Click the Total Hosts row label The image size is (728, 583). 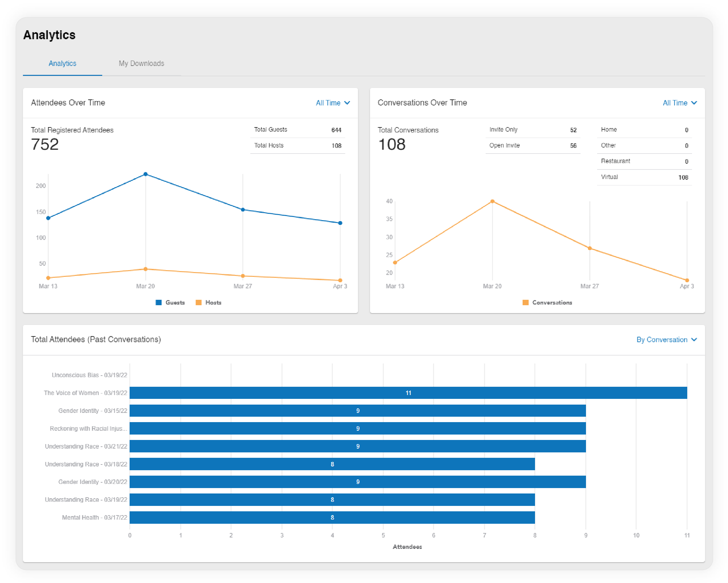coord(269,145)
